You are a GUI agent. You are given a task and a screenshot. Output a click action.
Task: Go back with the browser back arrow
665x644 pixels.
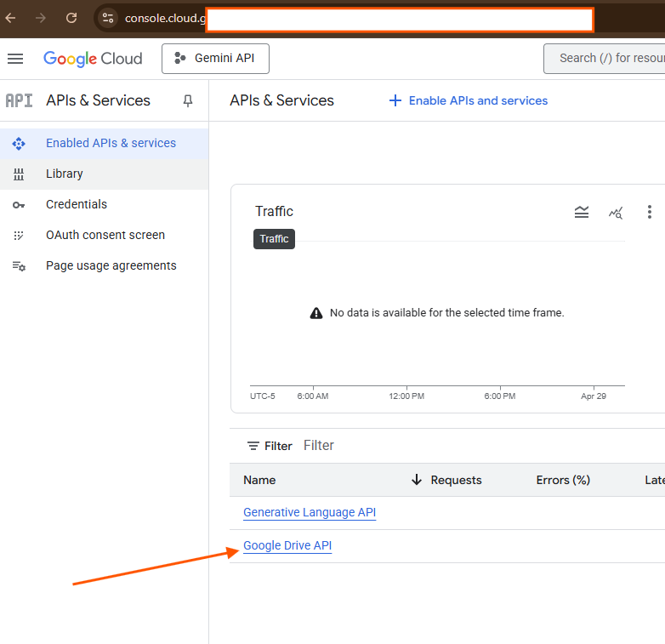(x=10, y=18)
